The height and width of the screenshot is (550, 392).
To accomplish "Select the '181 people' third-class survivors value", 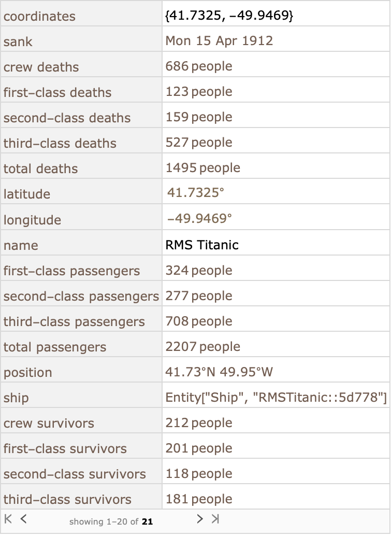I will 199,499.
